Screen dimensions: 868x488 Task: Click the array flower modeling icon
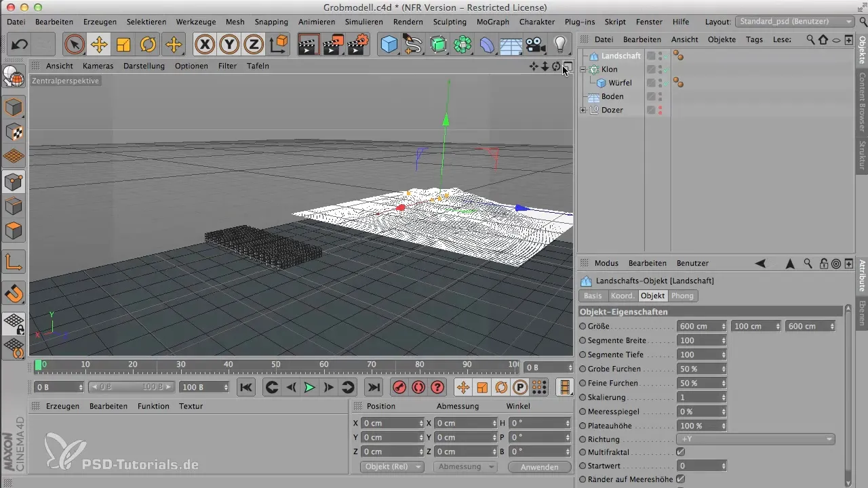click(x=463, y=45)
